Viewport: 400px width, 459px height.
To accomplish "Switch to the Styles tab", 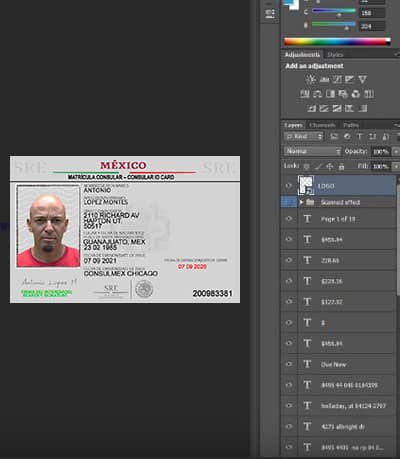I will click(335, 55).
